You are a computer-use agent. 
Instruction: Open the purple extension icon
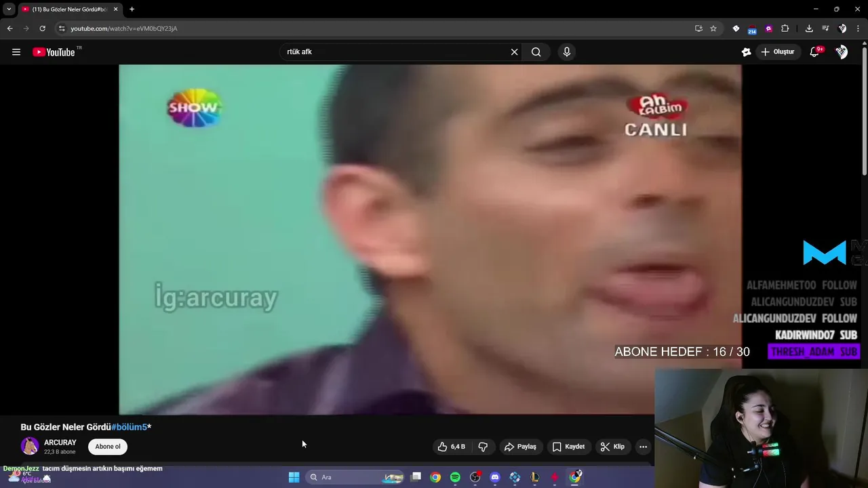pyautogui.click(x=768, y=28)
